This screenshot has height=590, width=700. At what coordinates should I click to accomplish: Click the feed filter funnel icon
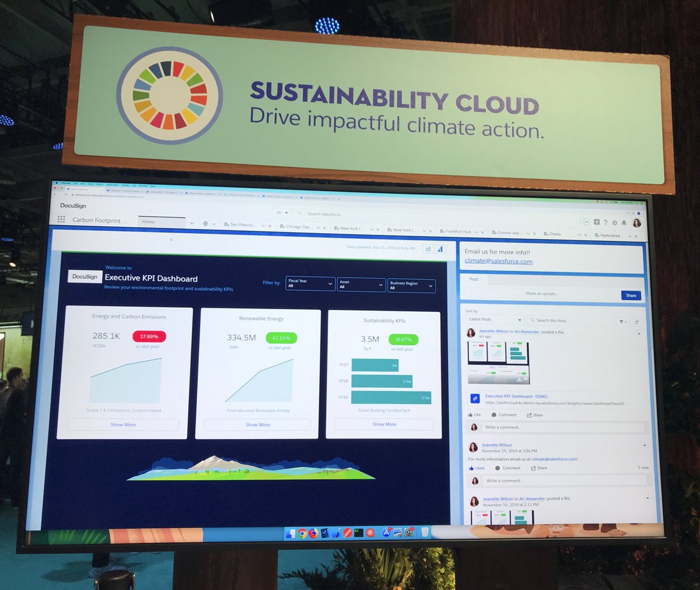622,322
